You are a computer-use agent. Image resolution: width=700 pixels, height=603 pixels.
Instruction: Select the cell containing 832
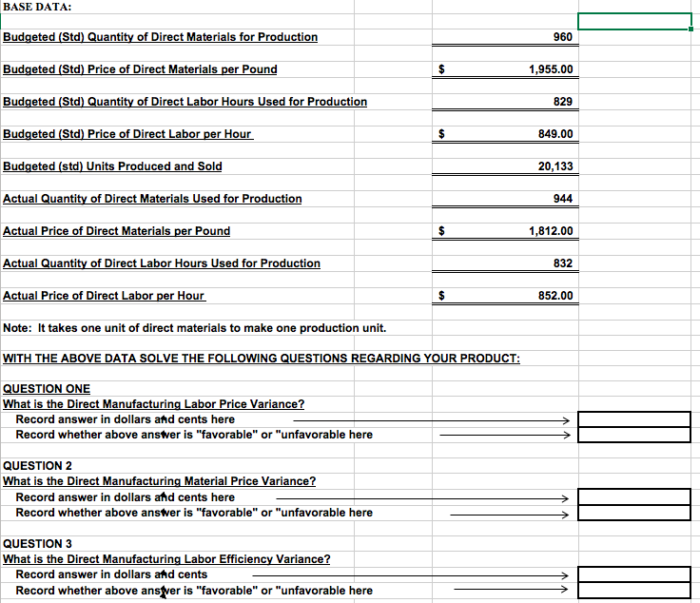click(x=505, y=263)
